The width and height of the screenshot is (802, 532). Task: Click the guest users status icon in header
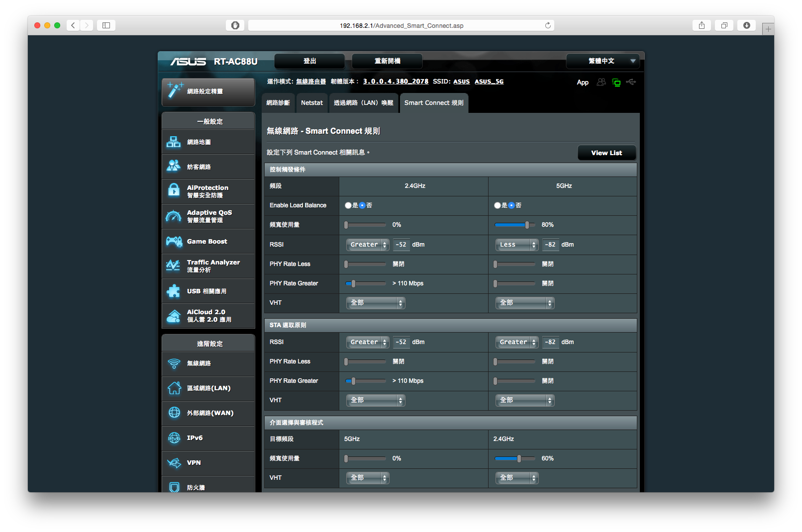(x=601, y=82)
